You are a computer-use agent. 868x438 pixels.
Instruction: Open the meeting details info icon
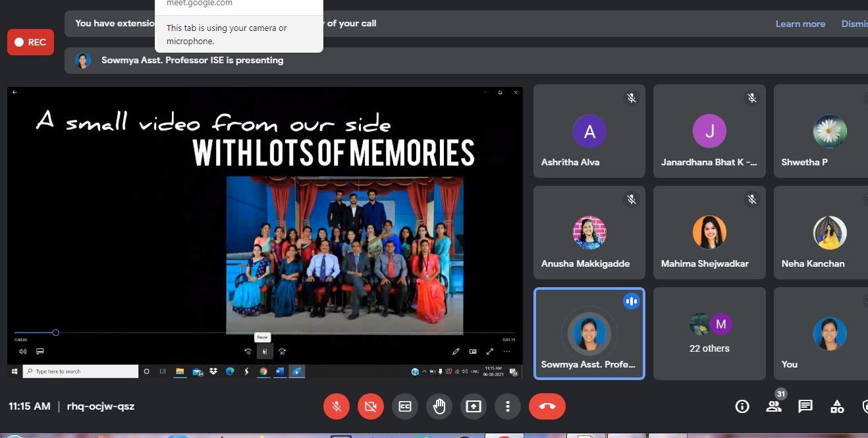point(742,406)
